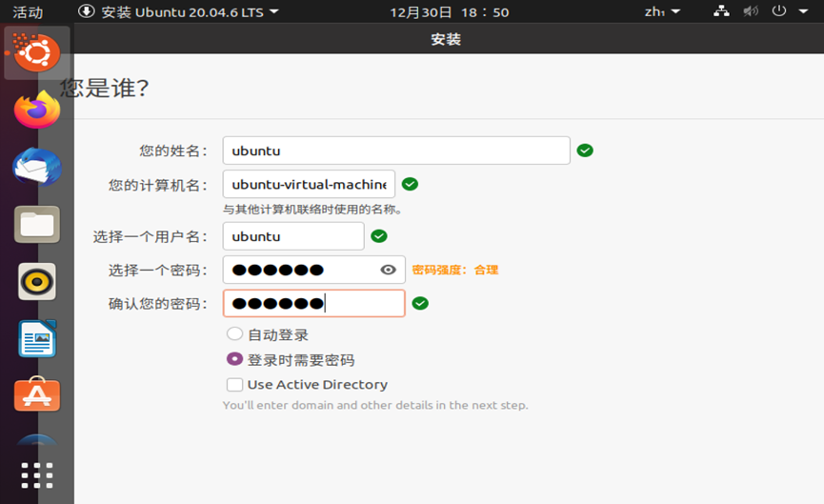The width and height of the screenshot is (824, 504).
Task: Select the 自动登录 radio button
Action: click(234, 333)
